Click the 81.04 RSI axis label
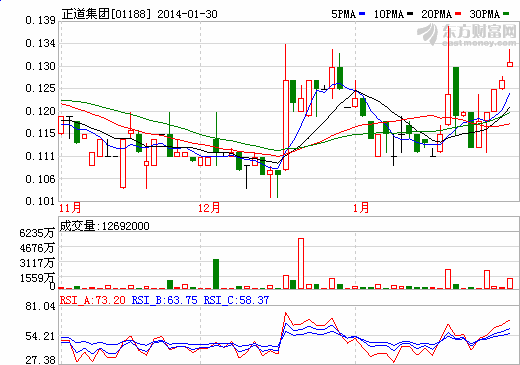This screenshot has width=520, height=365. 40,306
